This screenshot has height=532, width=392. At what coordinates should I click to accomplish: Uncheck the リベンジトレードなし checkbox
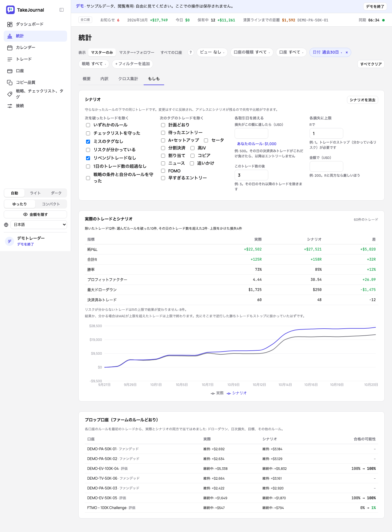coord(88,158)
